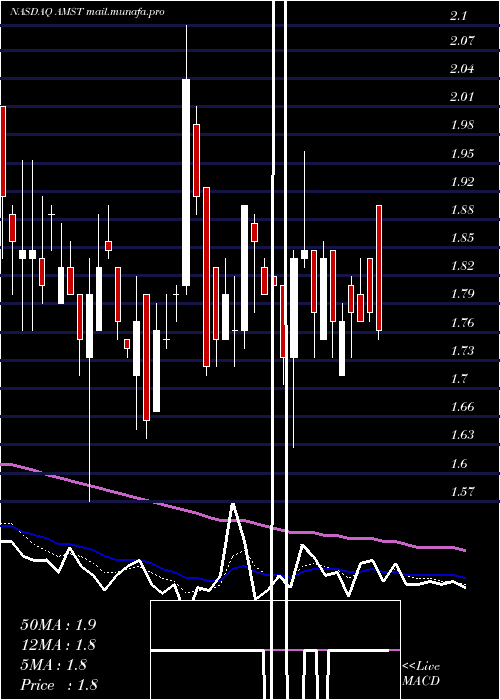Click the 1.76 price axis label
500x700 pixels.
click(x=462, y=322)
